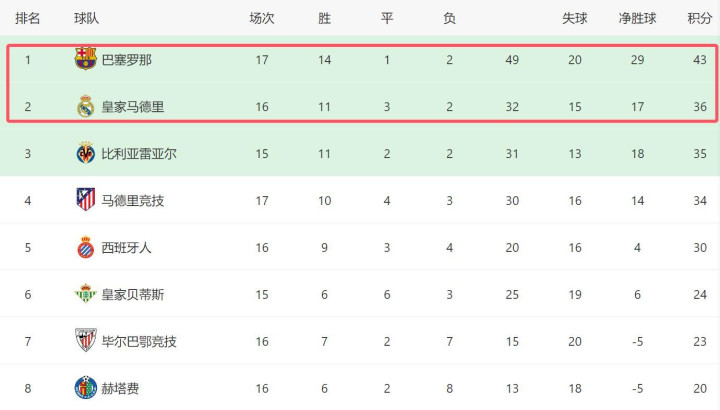Click the Villarreal club crest
Image resolution: width=720 pixels, height=410 pixels.
pyautogui.click(x=86, y=153)
